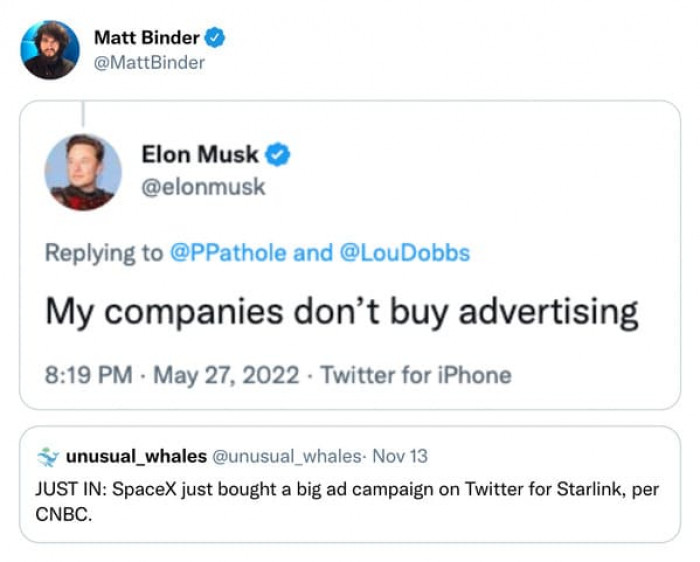Click the 8:19 PM timestamp
The image size is (700, 562).
[88, 375]
